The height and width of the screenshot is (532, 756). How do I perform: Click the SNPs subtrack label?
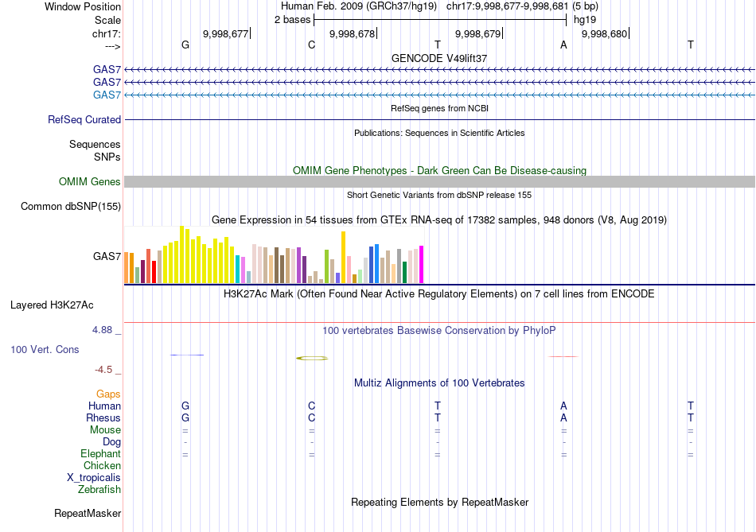tap(107, 157)
